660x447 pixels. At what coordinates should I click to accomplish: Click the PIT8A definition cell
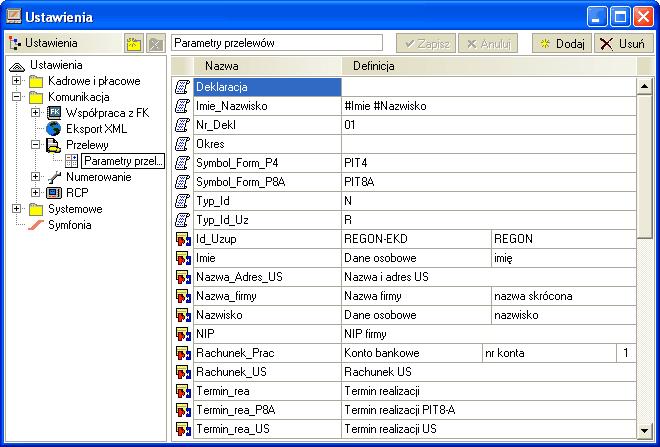489,182
